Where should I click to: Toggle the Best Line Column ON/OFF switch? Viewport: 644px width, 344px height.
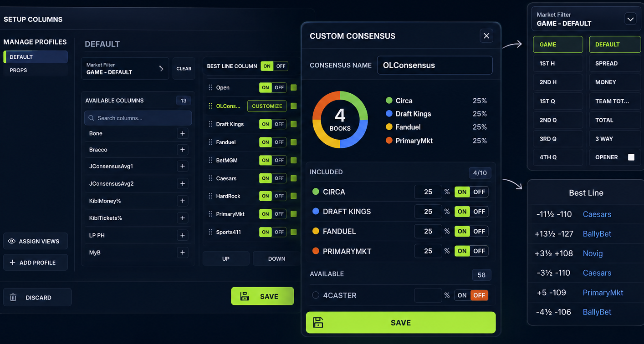274,66
